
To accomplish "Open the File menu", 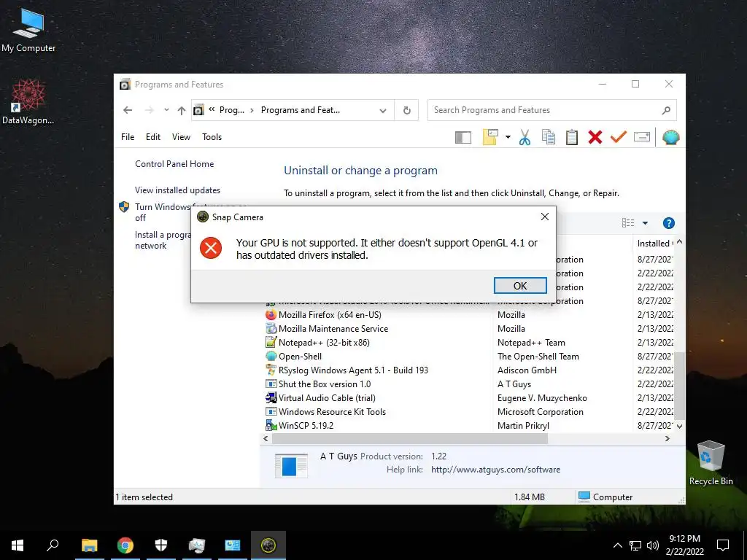I will (x=128, y=137).
